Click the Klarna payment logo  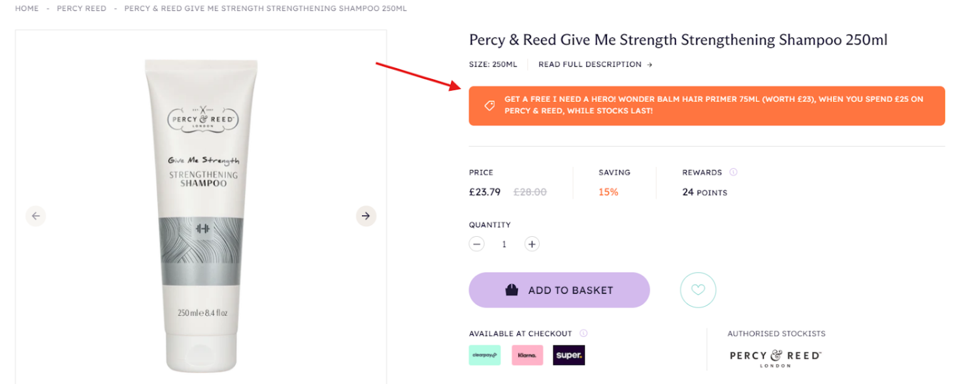[527, 355]
